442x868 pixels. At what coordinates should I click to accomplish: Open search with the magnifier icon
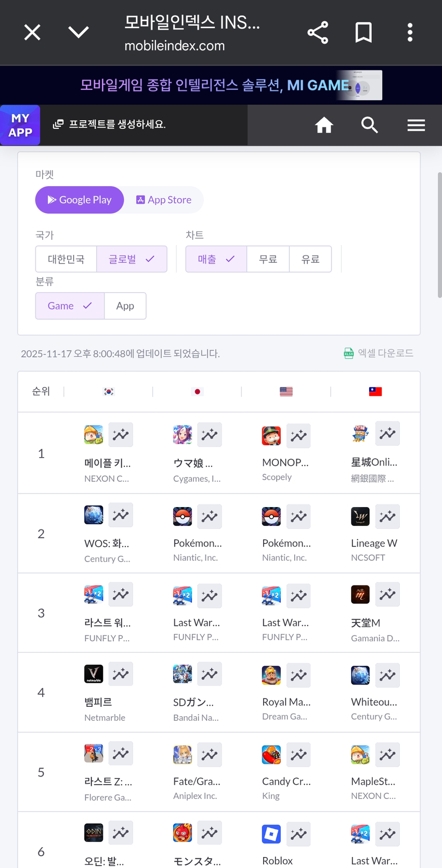click(x=370, y=125)
